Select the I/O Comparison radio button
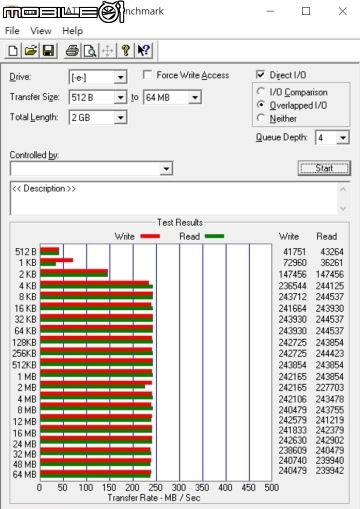This screenshot has width=360, height=509. click(261, 92)
